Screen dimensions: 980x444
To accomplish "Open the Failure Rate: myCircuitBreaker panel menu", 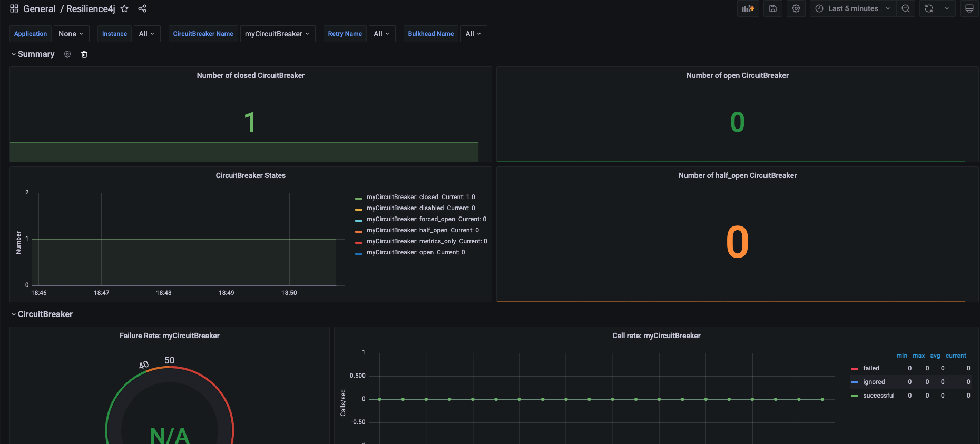I will click(x=170, y=336).
